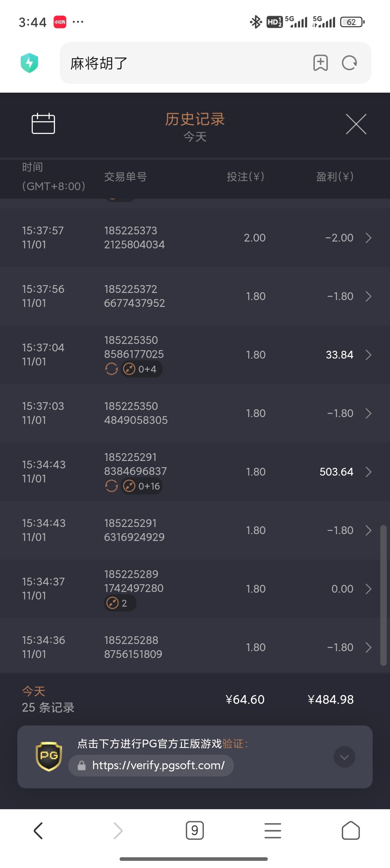Screen dimensions: 390x868
Task: Click the address bar showing 麻将胡了
Action: 185,63
